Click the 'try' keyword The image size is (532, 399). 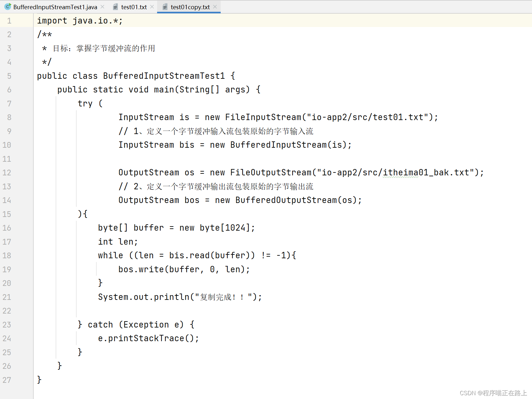[85, 104]
